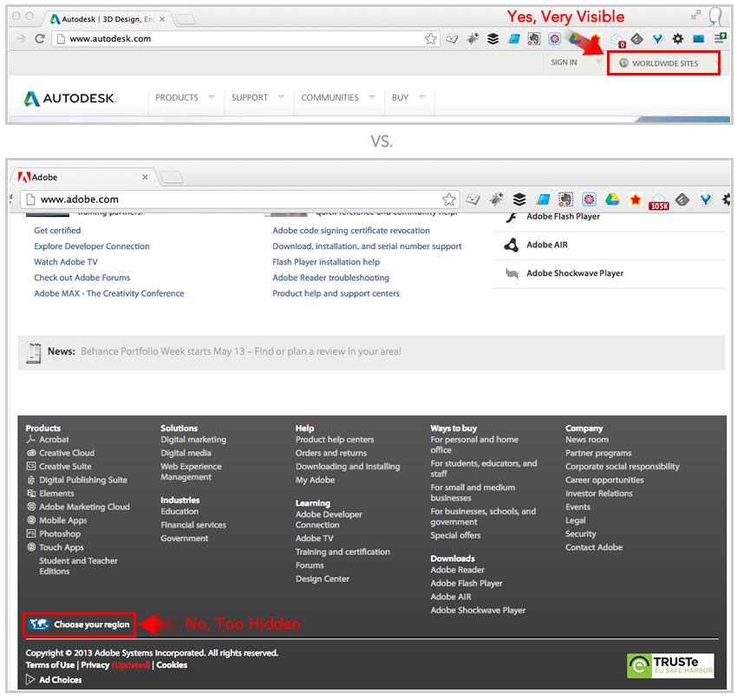Open the Buffer stacked-layers extension in Autodesk window
This screenshot has width=737, height=700.
point(493,38)
